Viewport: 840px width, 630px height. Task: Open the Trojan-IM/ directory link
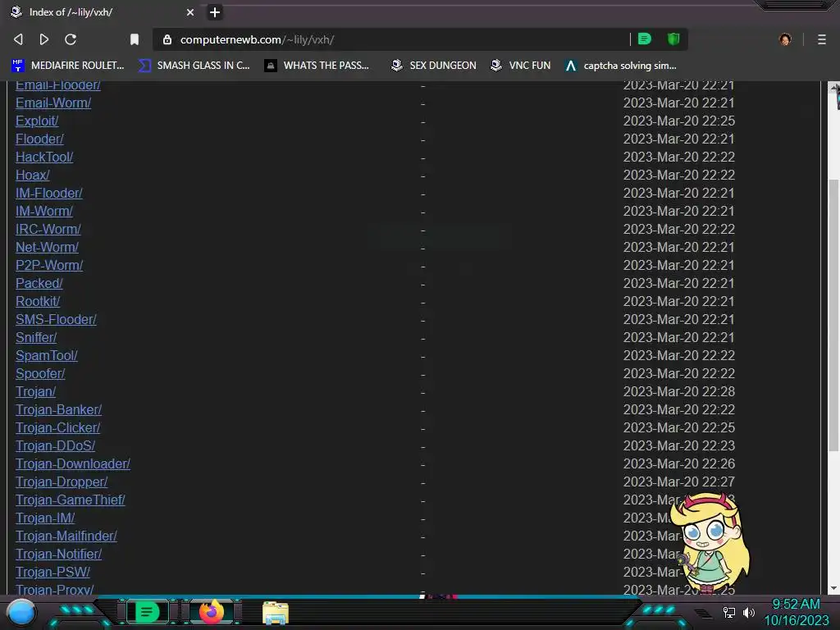click(45, 518)
